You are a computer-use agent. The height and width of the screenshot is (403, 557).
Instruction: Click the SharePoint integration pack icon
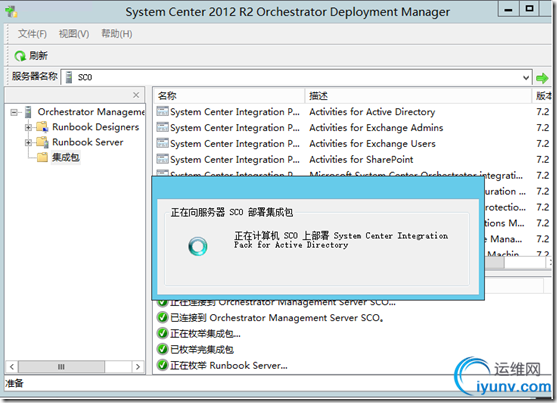[163, 159]
